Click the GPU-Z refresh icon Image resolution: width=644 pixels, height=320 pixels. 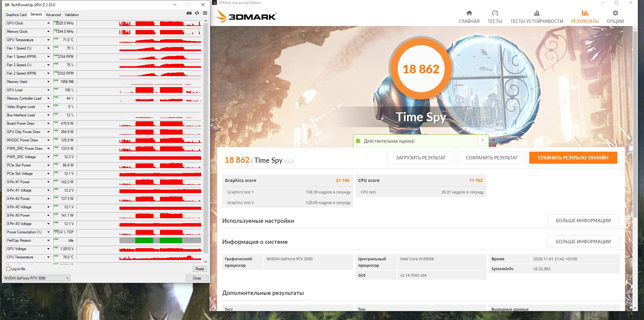(x=197, y=13)
